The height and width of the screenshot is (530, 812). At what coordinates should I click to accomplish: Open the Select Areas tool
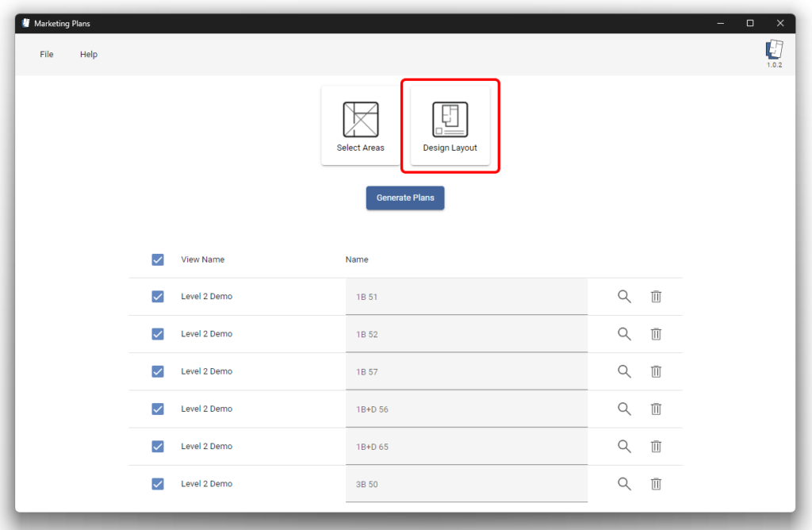click(x=360, y=125)
